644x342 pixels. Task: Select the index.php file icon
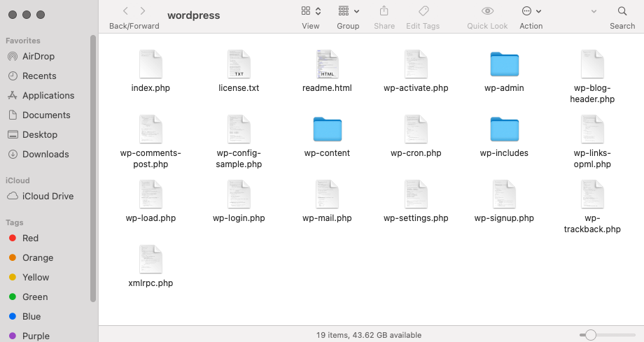pos(150,64)
